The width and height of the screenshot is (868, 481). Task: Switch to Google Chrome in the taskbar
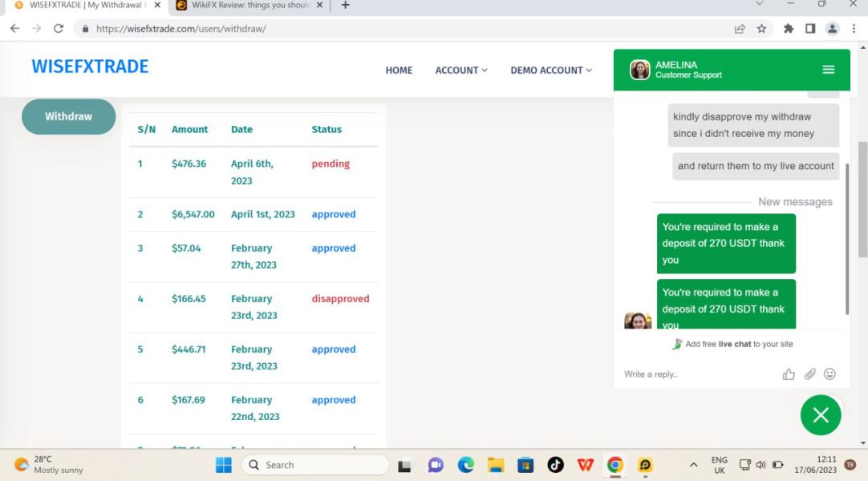pyautogui.click(x=615, y=466)
